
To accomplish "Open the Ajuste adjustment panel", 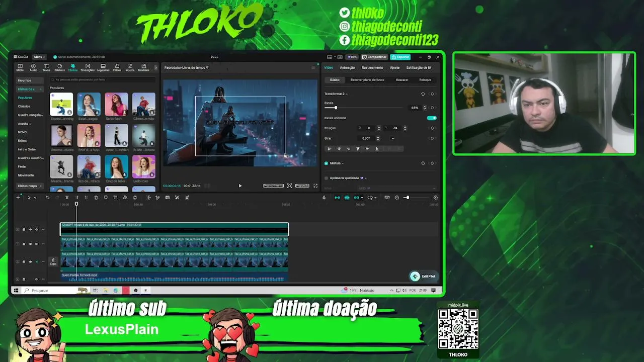I will click(x=130, y=67).
